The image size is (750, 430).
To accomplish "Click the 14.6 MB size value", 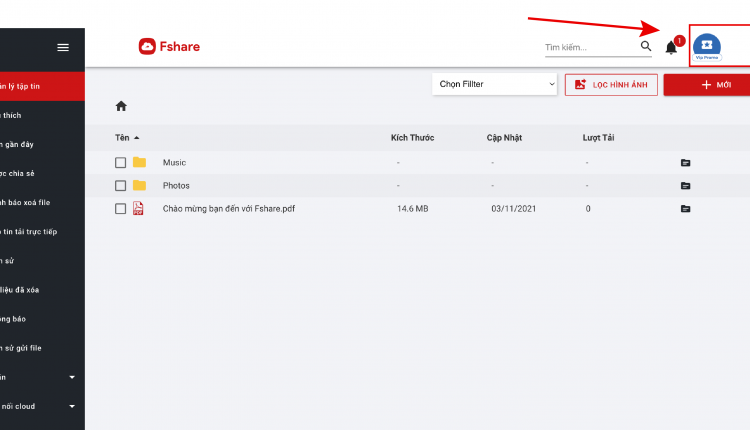I will click(x=413, y=209).
